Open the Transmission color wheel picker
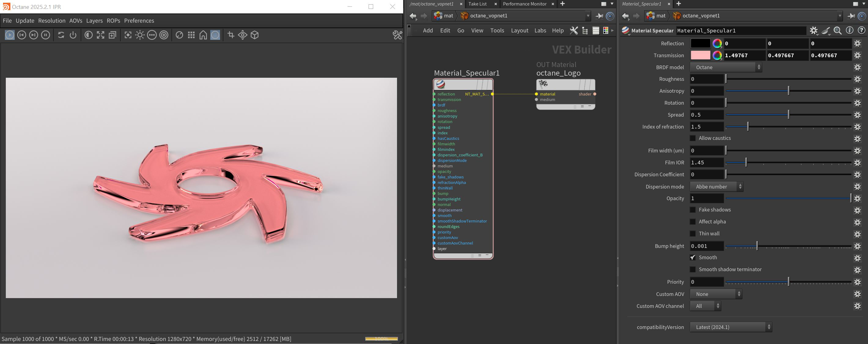Viewport: 868px width, 344px height. (x=717, y=55)
